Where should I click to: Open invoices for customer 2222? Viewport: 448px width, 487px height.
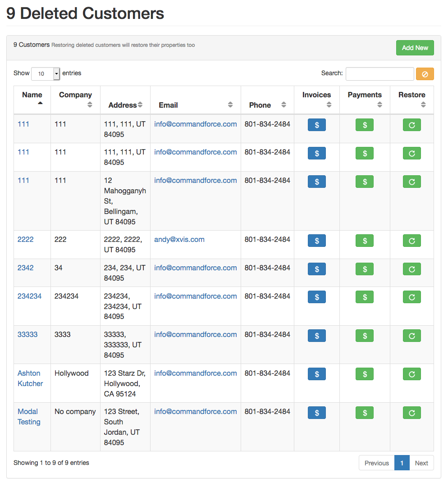click(x=316, y=241)
